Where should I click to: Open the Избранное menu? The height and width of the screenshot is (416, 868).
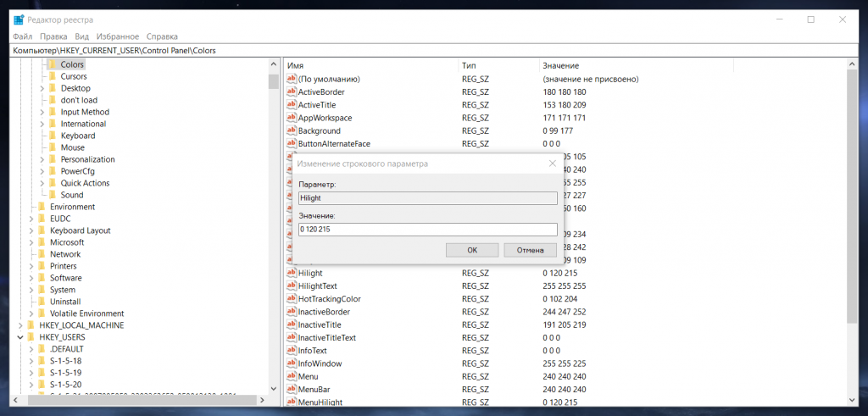117,36
